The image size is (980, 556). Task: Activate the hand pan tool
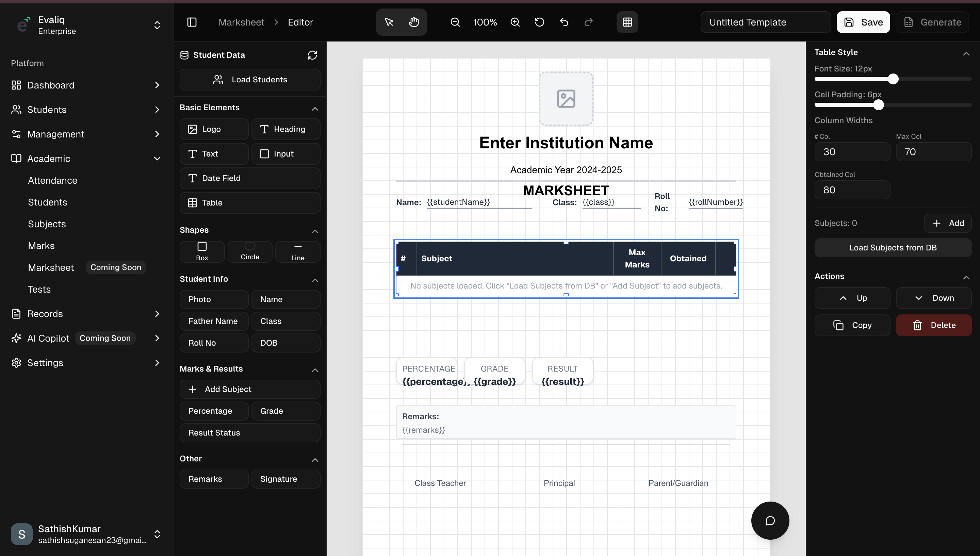pyautogui.click(x=414, y=22)
